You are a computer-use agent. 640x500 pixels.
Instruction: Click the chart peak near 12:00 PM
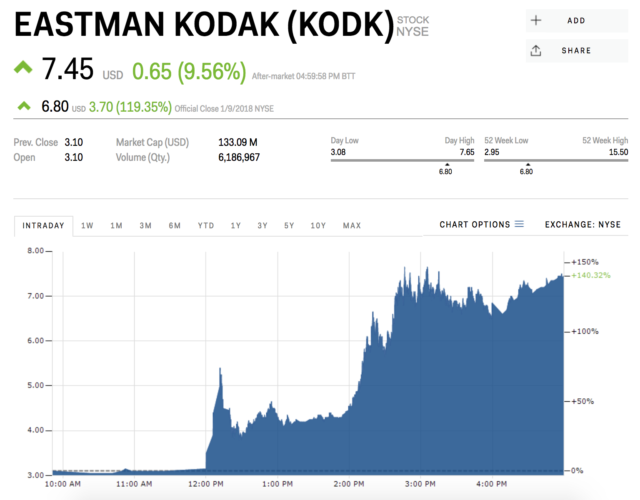(x=220, y=370)
